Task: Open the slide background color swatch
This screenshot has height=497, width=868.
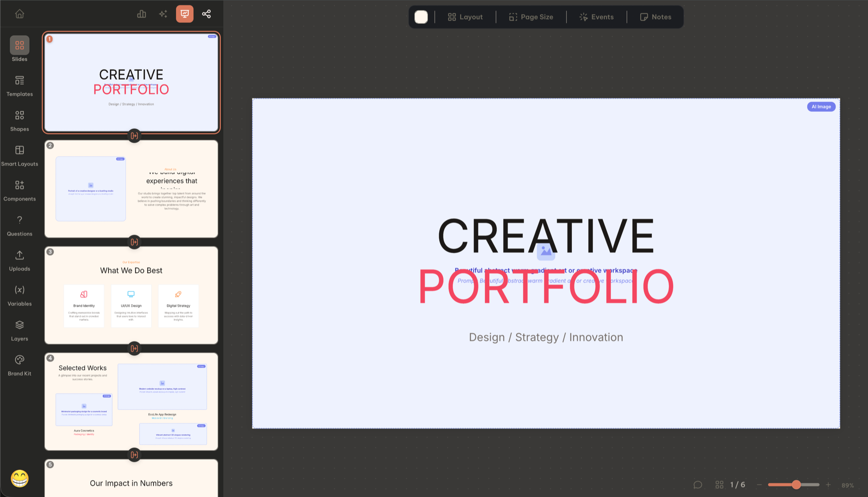Action: (421, 17)
